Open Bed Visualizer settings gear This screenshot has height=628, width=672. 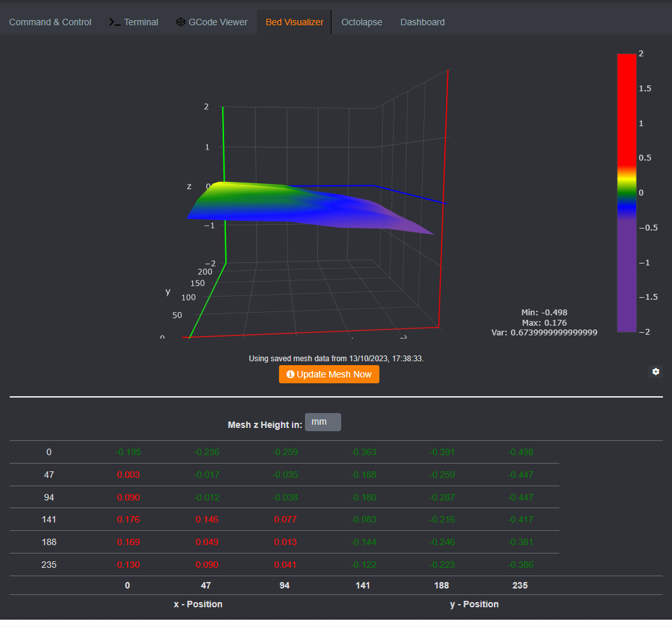coord(656,372)
